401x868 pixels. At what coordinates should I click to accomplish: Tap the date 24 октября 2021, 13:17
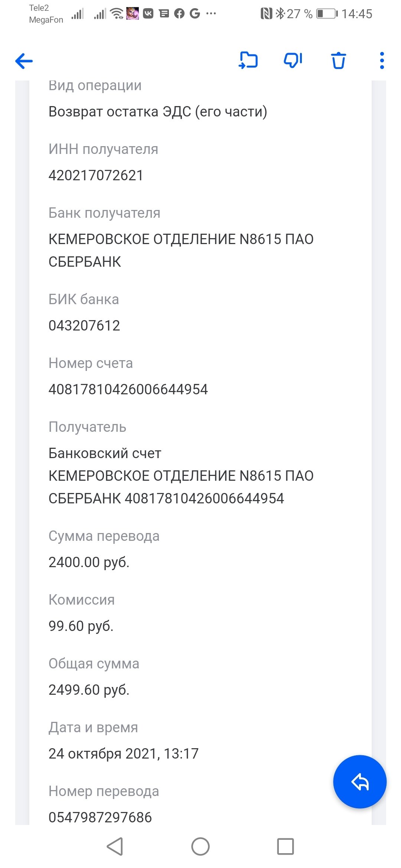tap(123, 753)
